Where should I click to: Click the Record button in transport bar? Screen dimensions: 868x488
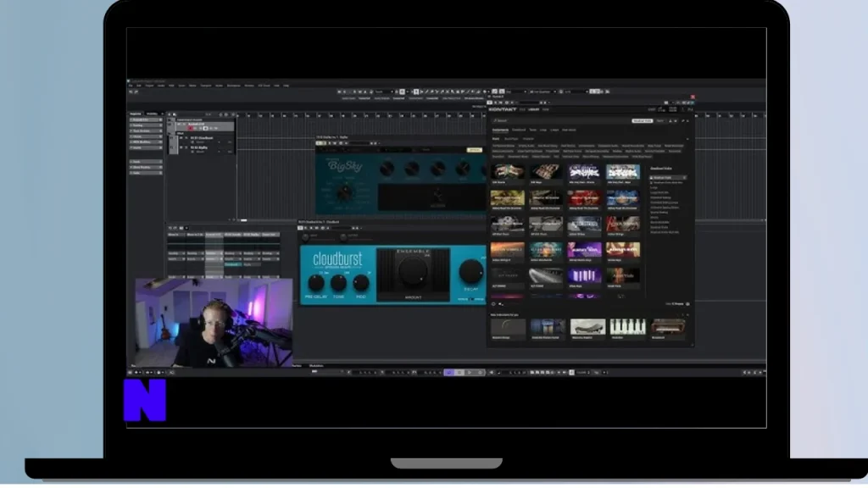coord(480,373)
